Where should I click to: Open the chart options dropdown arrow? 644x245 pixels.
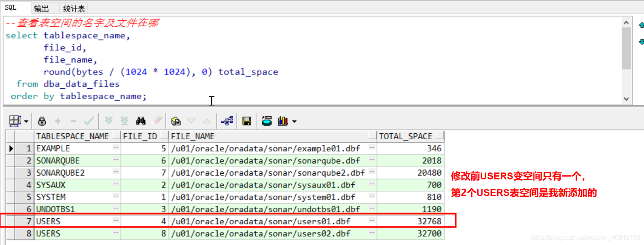[x=294, y=121]
